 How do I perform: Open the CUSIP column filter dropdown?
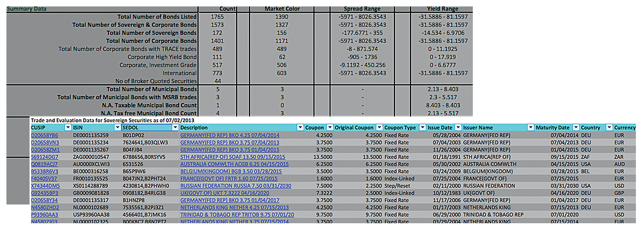[x=68, y=128]
